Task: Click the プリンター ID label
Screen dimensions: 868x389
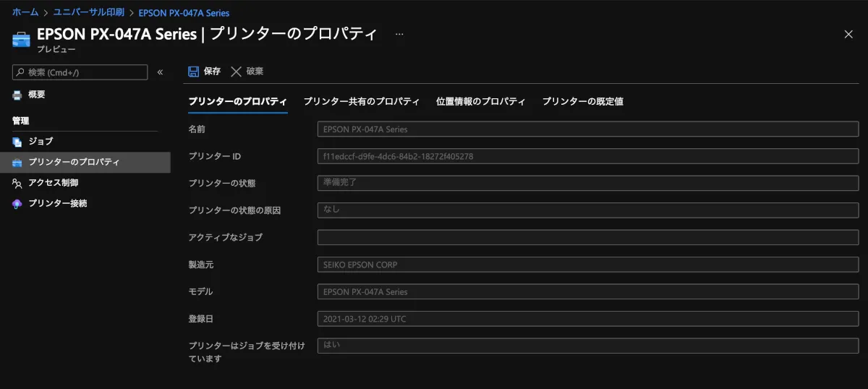Action: [x=215, y=156]
